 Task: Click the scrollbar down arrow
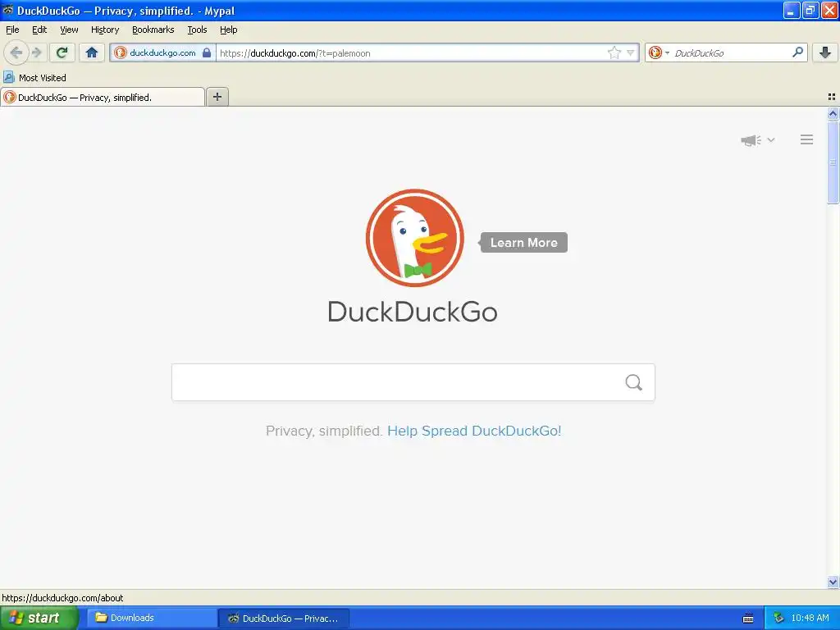pos(833,582)
